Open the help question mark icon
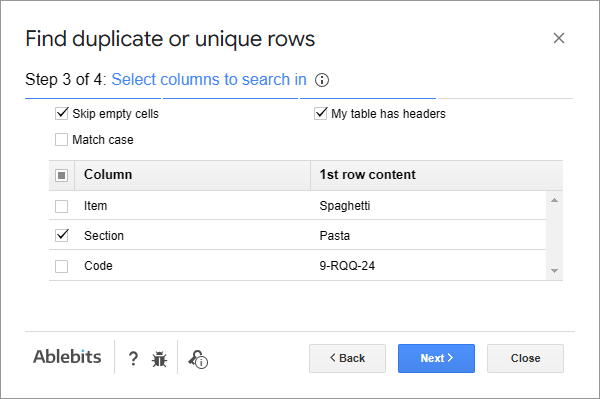The height and width of the screenshot is (399, 600). (x=133, y=359)
